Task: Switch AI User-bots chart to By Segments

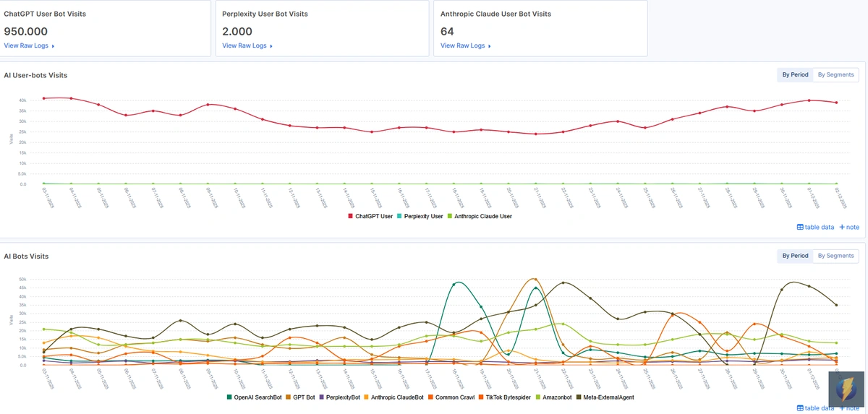Action: pos(835,74)
